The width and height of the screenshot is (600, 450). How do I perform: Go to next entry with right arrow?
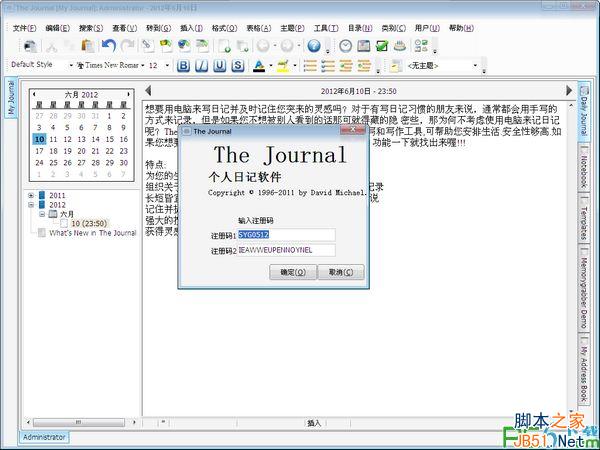coord(569,90)
